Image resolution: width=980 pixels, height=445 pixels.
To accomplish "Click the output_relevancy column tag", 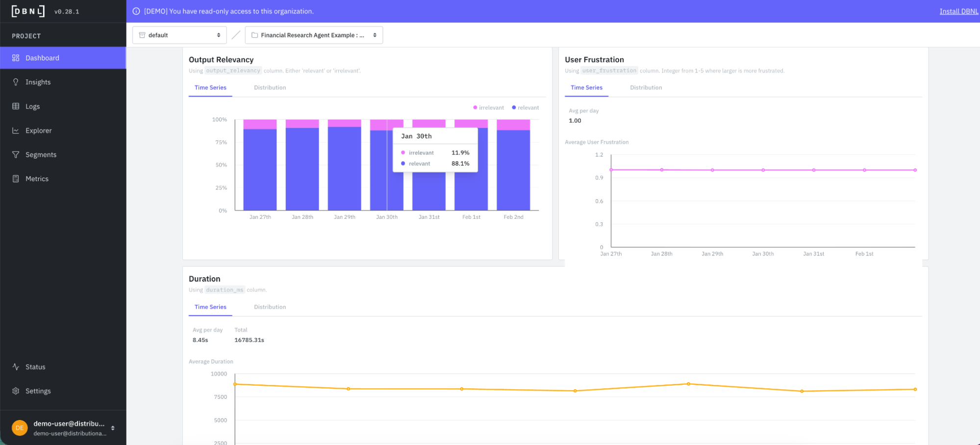I will pyautogui.click(x=233, y=71).
